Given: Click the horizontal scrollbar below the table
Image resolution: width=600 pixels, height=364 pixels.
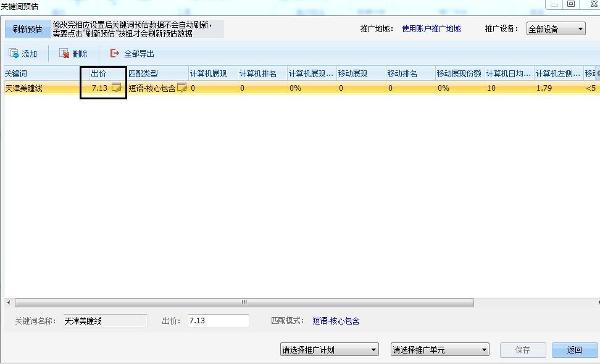Looking at the screenshot, I should pos(243,302).
